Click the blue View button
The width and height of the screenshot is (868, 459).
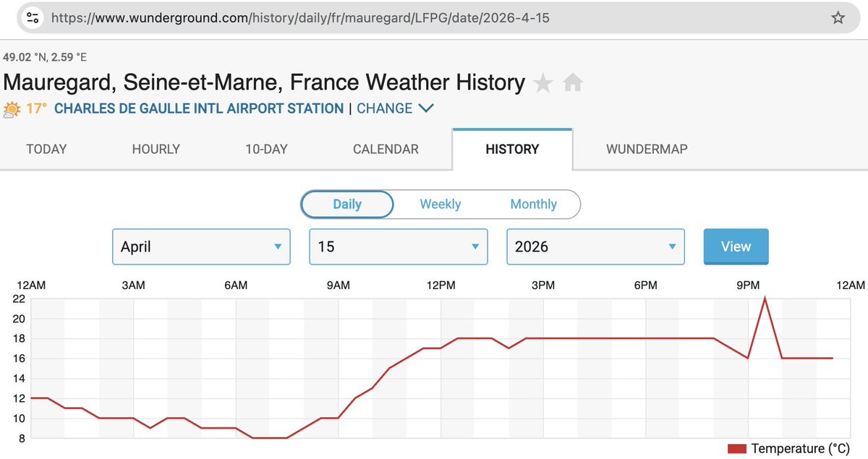(736, 246)
